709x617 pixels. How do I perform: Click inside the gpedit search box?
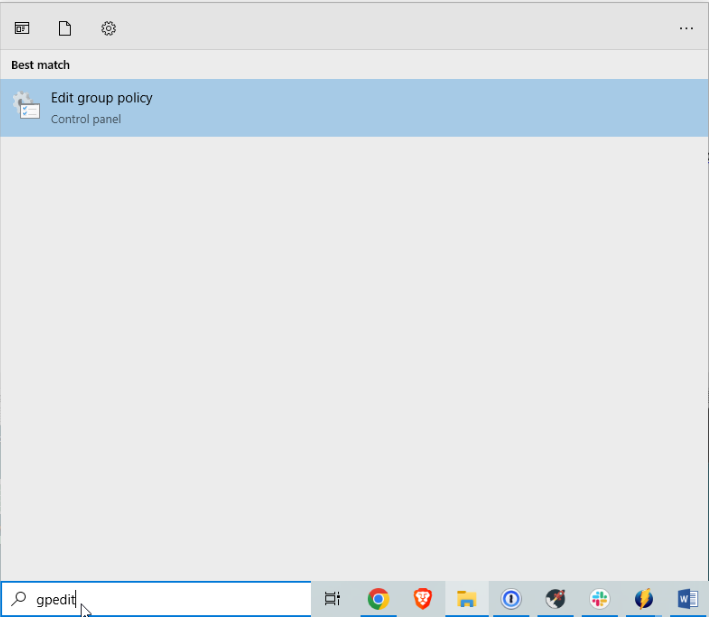[170, 599]
